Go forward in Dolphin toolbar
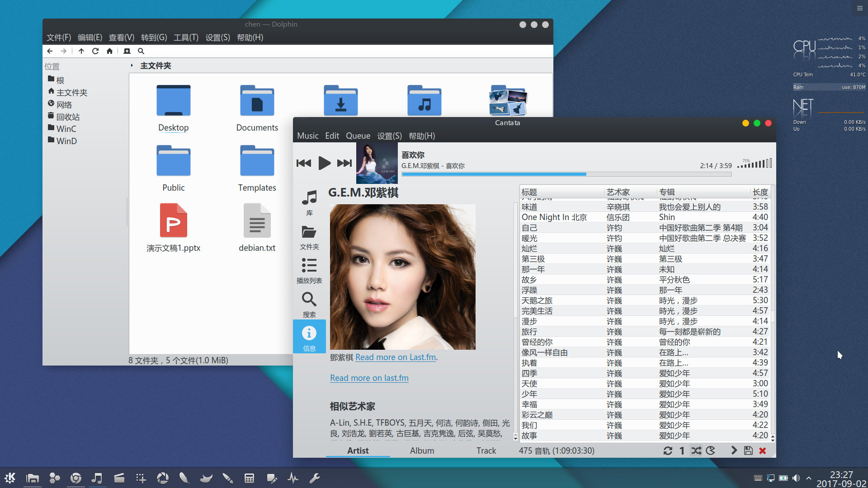The image size is (868, 488). coord(64,51)
